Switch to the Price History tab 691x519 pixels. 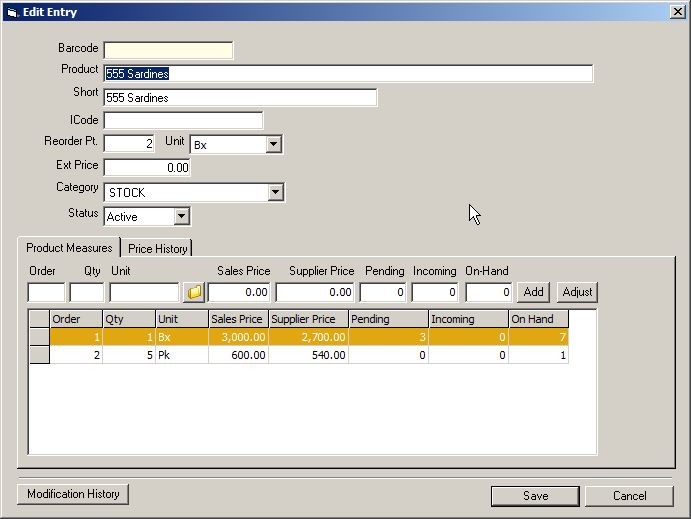pyautogui.click(x=157, y=248)
